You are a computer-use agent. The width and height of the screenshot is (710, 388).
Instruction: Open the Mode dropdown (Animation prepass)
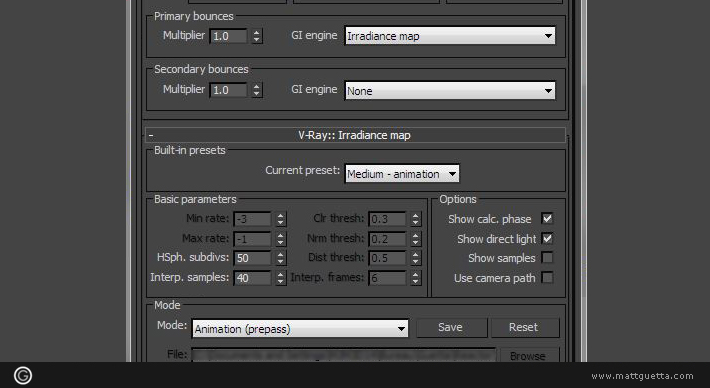[x=300, y=328]
